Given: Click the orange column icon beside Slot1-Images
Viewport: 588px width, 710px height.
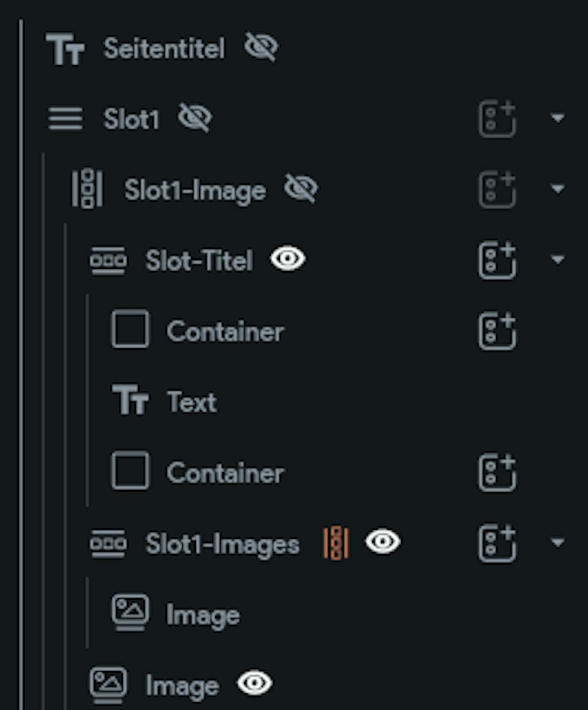Looking at the screenshot, I should click(336, 542).
